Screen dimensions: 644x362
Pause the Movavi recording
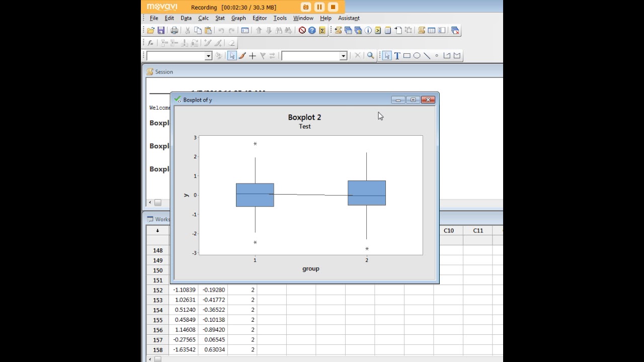coord(319,7)
